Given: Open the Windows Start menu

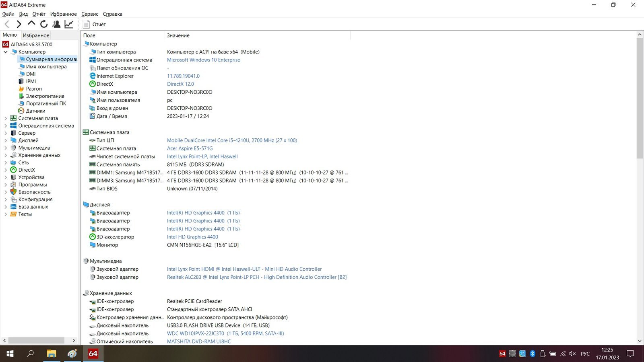Looking at the screenshot, I should 10,354.
